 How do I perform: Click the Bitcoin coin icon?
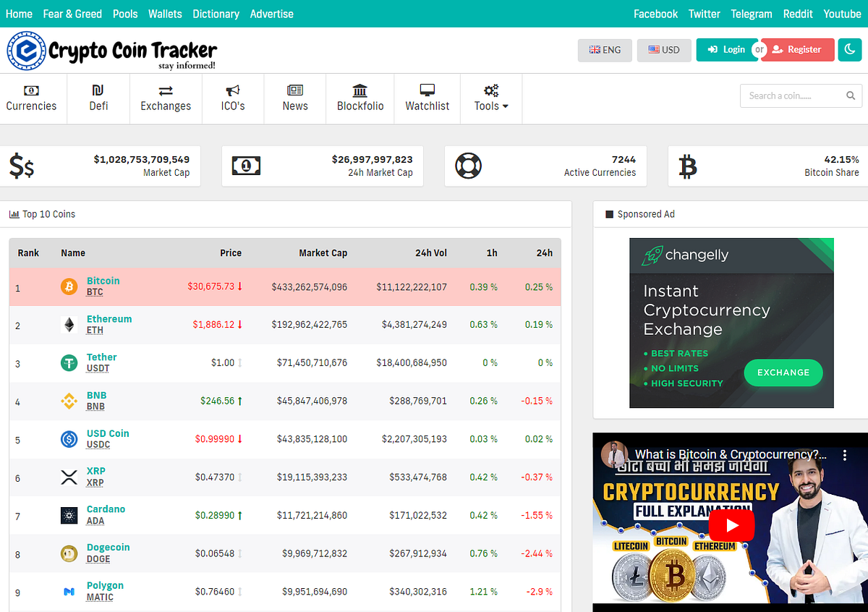coord(69,286)
